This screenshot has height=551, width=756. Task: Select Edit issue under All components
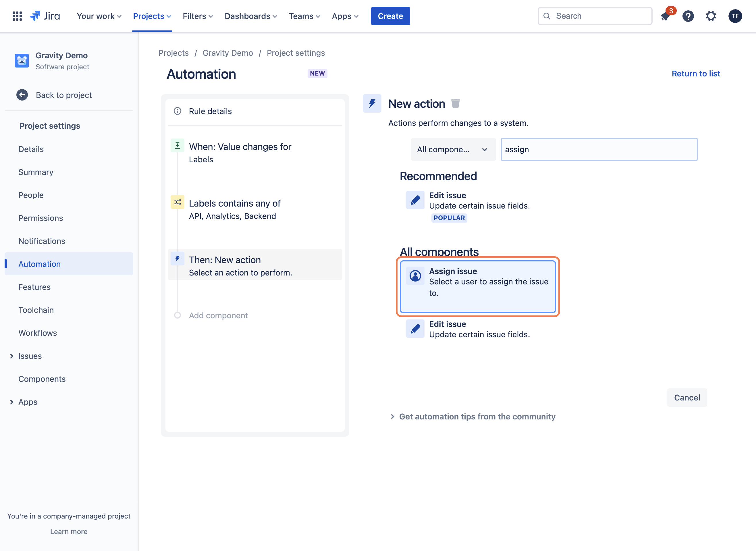[x=478, y=329]
